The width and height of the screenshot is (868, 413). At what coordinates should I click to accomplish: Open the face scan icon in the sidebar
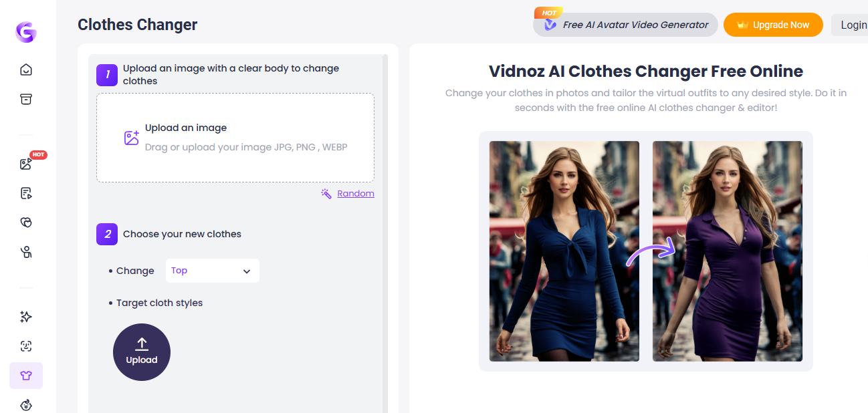tap(26, 346)
